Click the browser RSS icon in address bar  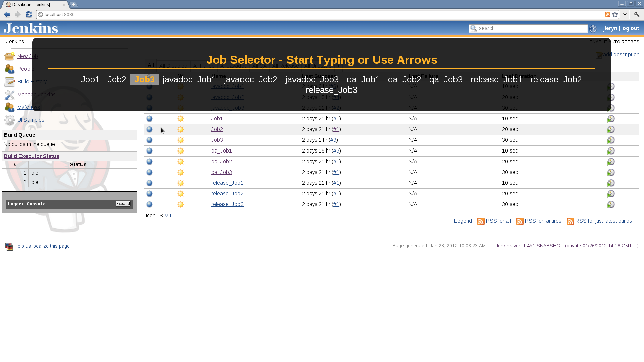[x=607, y=14]
